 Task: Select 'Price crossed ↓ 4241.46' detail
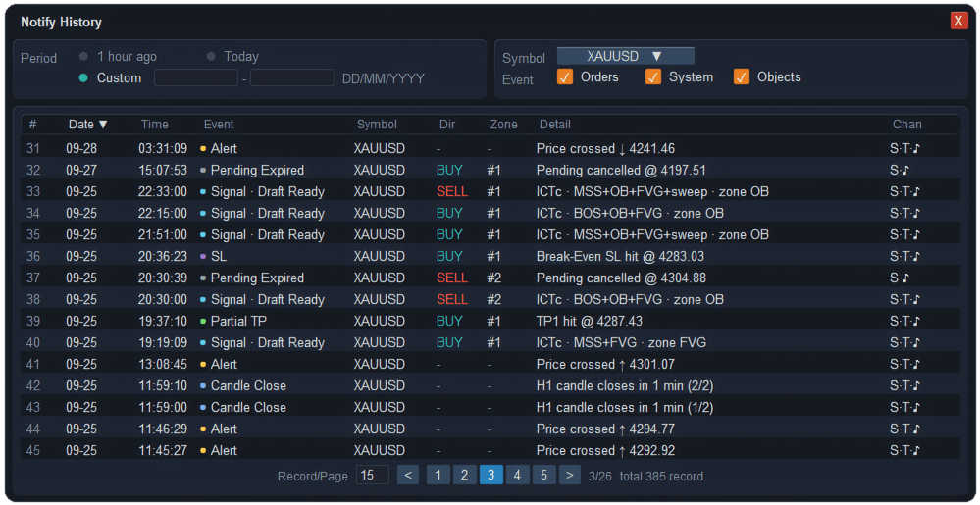click(605, 149)
